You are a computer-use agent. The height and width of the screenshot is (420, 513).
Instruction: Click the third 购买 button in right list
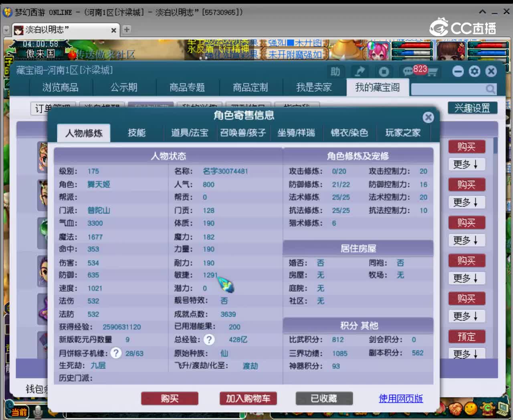(467, 223)
